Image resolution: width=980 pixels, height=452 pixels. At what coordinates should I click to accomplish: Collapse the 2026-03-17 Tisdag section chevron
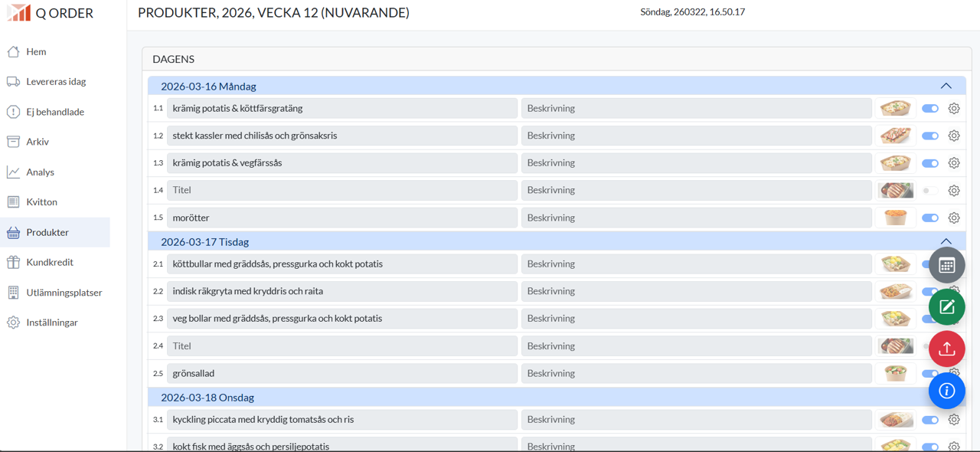pos(946,241)
